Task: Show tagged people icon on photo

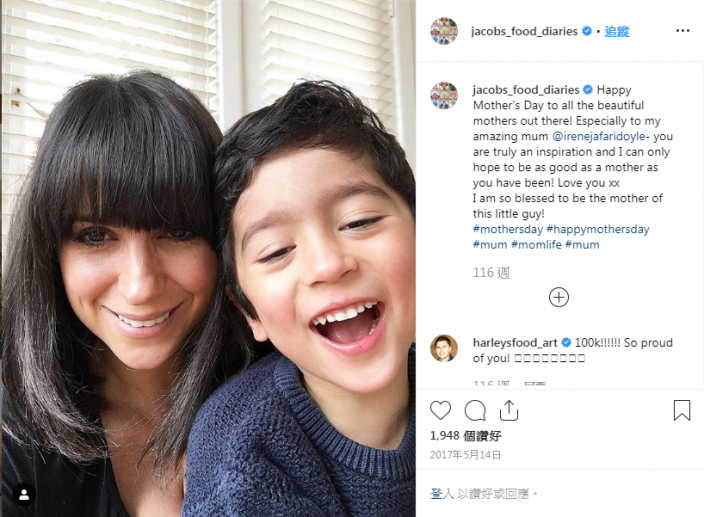Action: pos(24,494)
